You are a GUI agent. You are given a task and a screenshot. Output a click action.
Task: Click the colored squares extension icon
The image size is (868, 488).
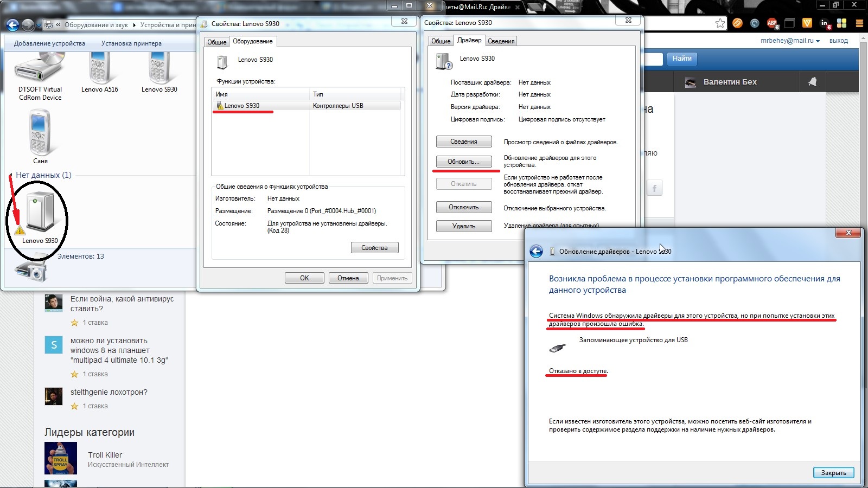842,23
